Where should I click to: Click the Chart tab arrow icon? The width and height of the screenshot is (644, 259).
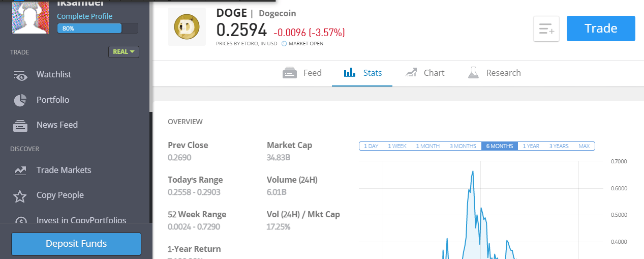pyautogui.click(x=411, y=73)
